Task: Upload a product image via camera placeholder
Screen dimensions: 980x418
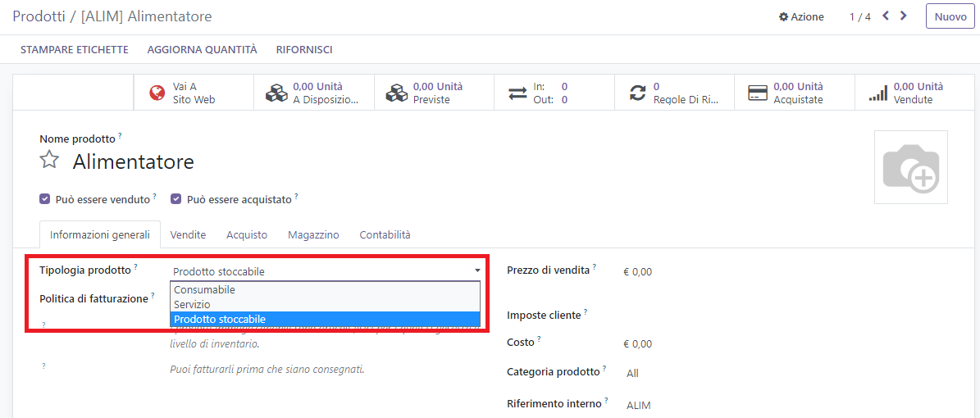Action: (910, 167)
